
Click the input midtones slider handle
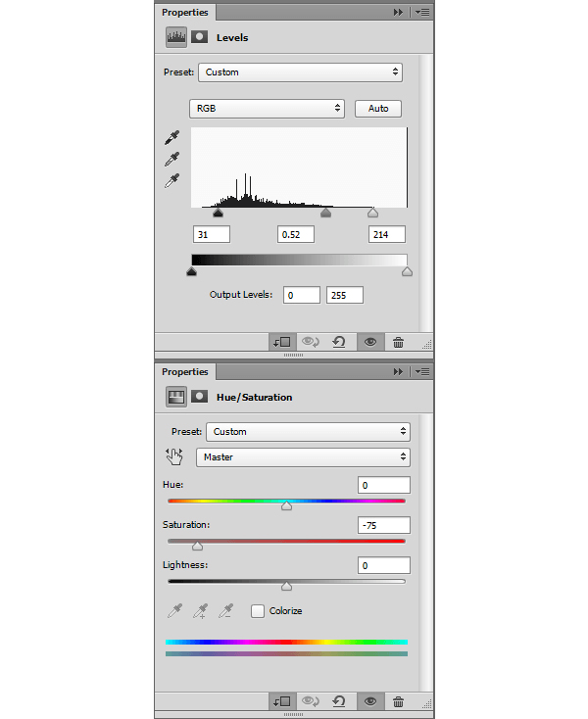[x=325, y=213]
